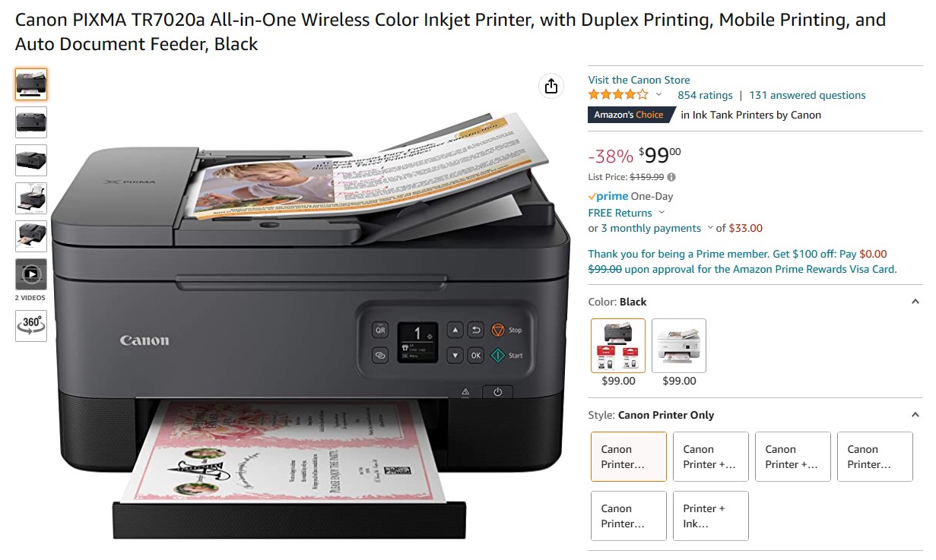Collapse the Style section chevron

pyautogui.click(x=915, y=415)
